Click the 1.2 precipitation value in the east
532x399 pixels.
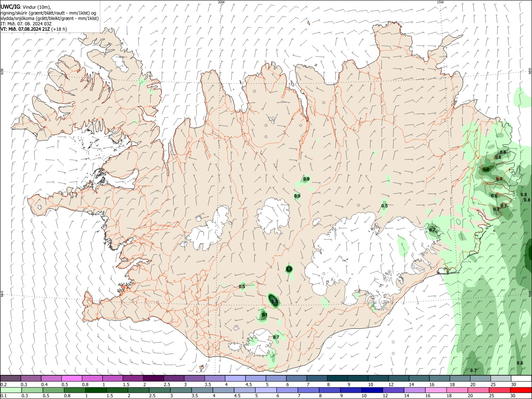(x=486, y=169)
